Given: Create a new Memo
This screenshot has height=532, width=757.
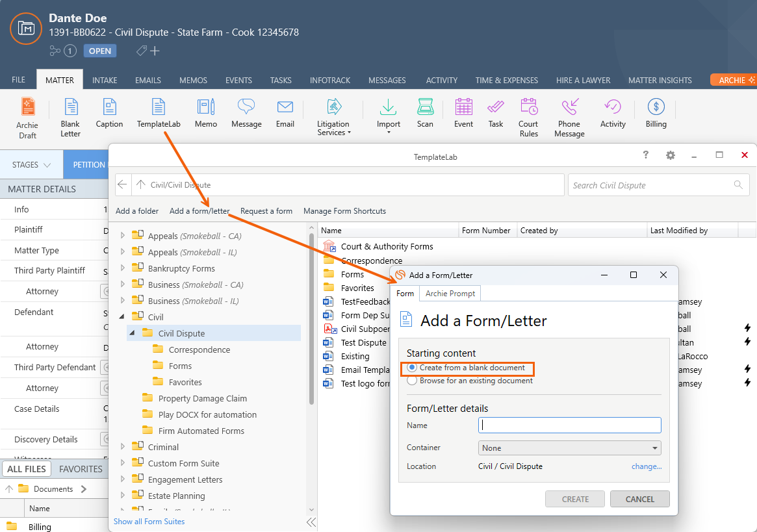Looking at the screenshot, I should point(206,113).
